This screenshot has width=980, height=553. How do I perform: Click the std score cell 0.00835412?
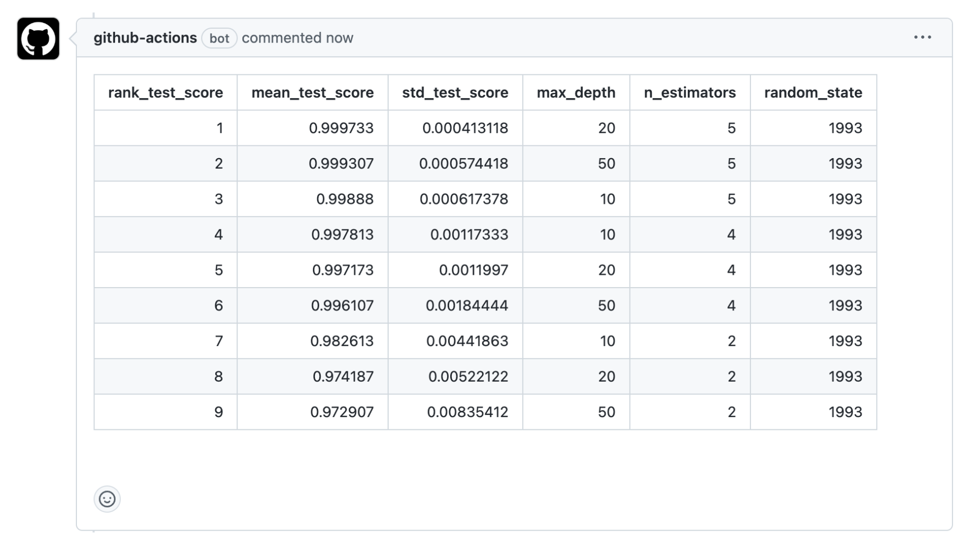pos(455,412)
